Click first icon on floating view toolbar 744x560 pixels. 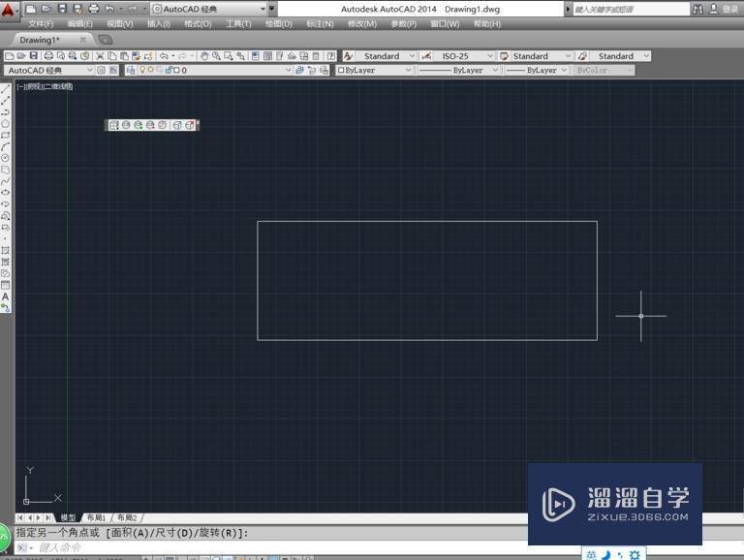[x=113, y=125]
